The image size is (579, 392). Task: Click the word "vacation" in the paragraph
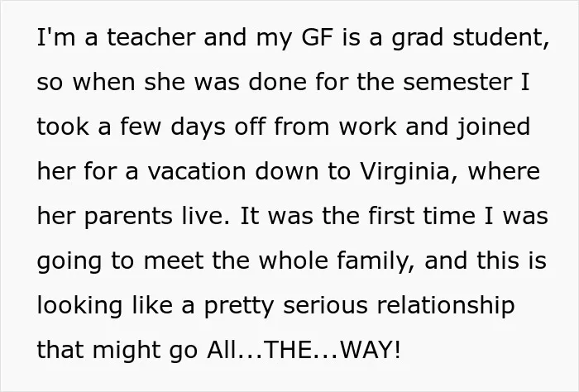click(x=197, y=171)
